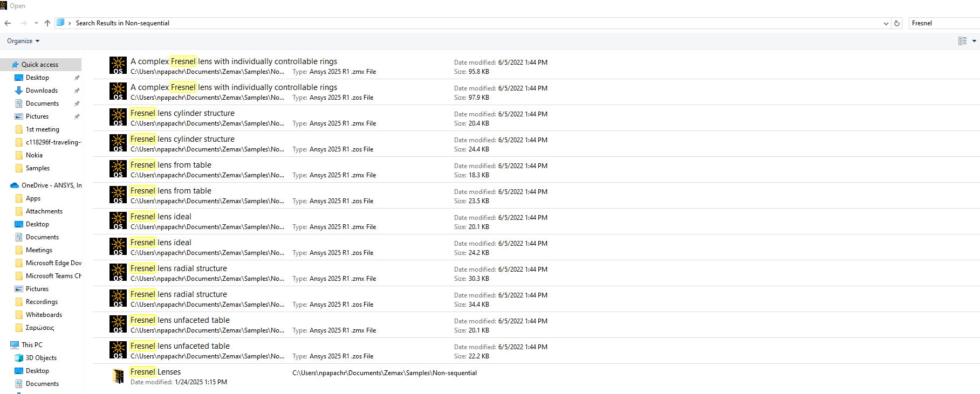Go up one folder level arrow

click(47, 23)
